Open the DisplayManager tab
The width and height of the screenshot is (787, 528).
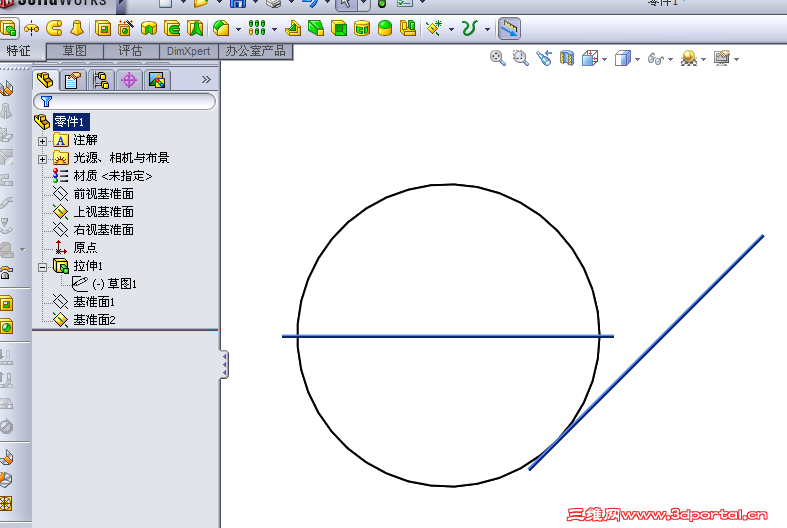click(157, 80)
